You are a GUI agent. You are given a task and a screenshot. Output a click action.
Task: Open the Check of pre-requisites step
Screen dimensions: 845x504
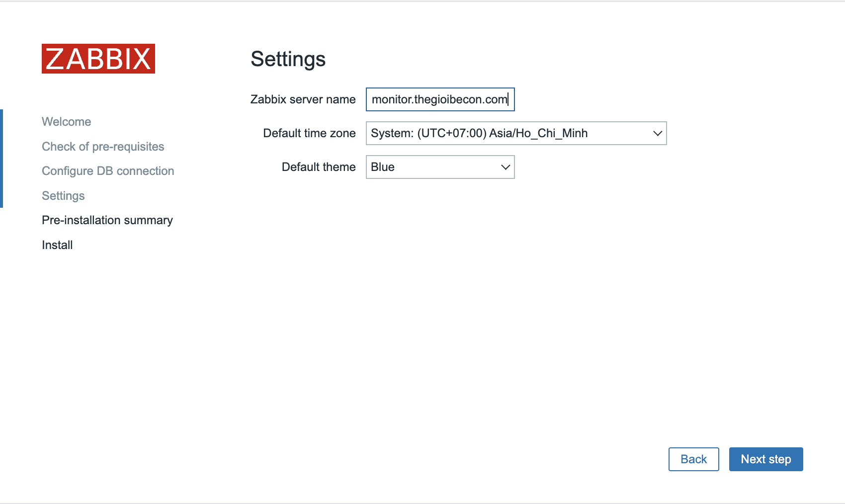click(103, 146)
